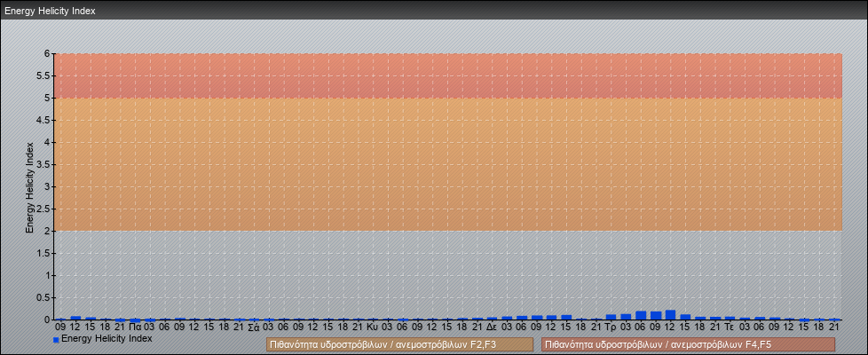Click the Τρ day label on x-axis

(x=611, y=327)
